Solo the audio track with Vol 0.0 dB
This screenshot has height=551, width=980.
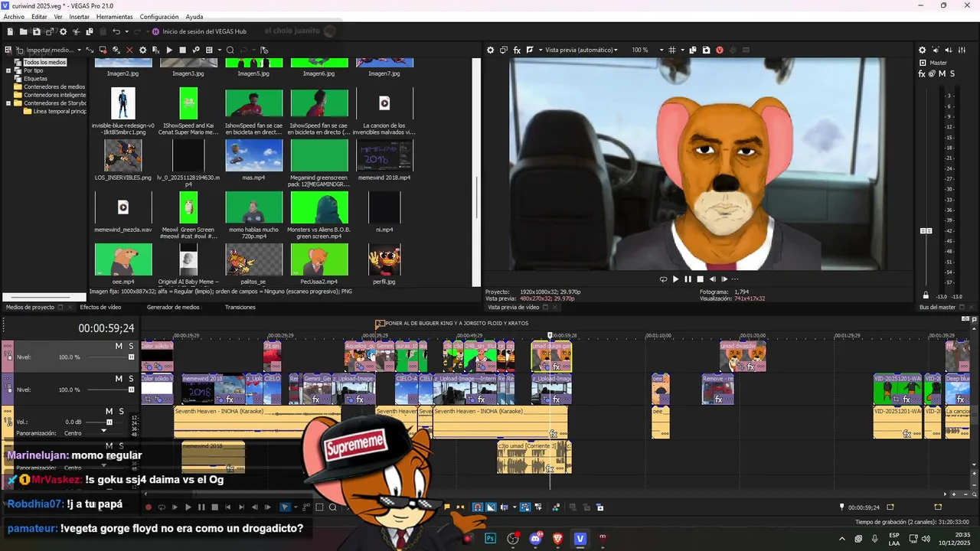121,411
